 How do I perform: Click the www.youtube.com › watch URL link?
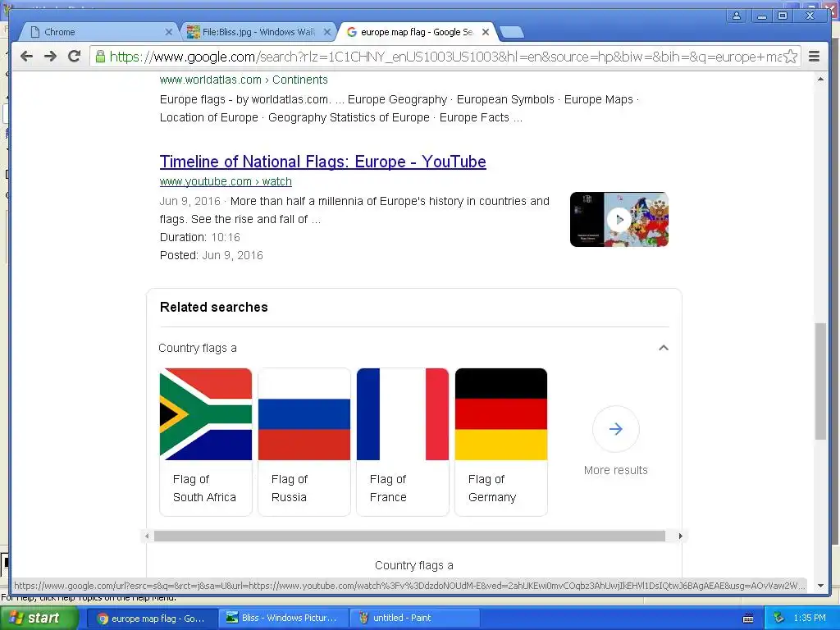point(226,181)
